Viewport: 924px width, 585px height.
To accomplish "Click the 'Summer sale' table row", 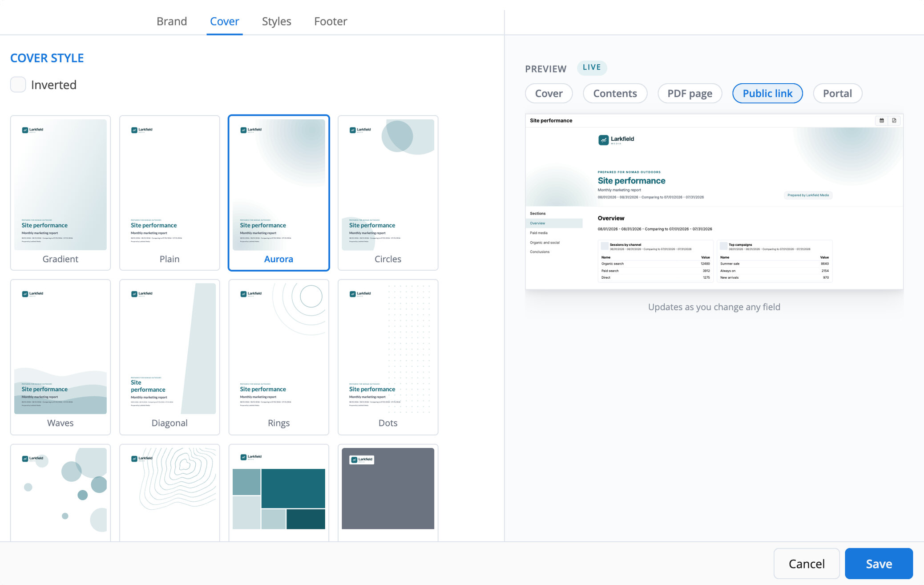I will coord(775,264).
